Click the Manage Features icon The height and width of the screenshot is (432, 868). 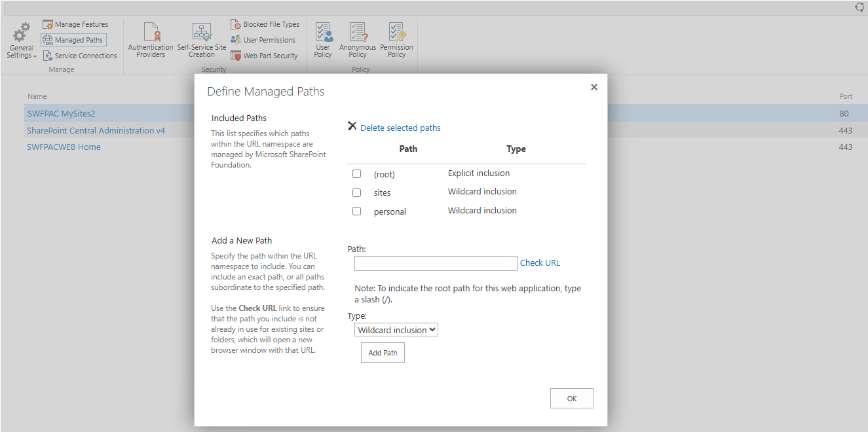(48, 25)
